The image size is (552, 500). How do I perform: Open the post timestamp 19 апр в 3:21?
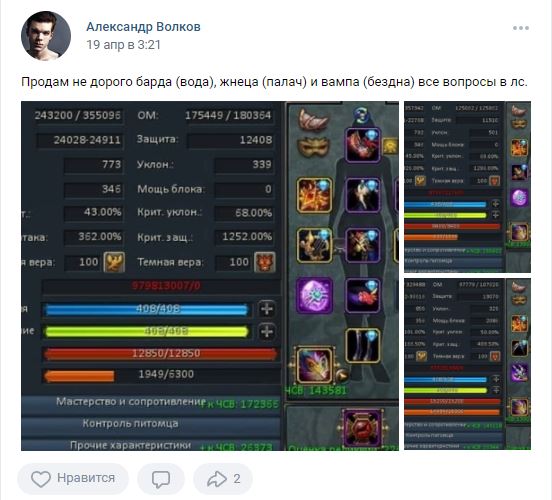123,45
